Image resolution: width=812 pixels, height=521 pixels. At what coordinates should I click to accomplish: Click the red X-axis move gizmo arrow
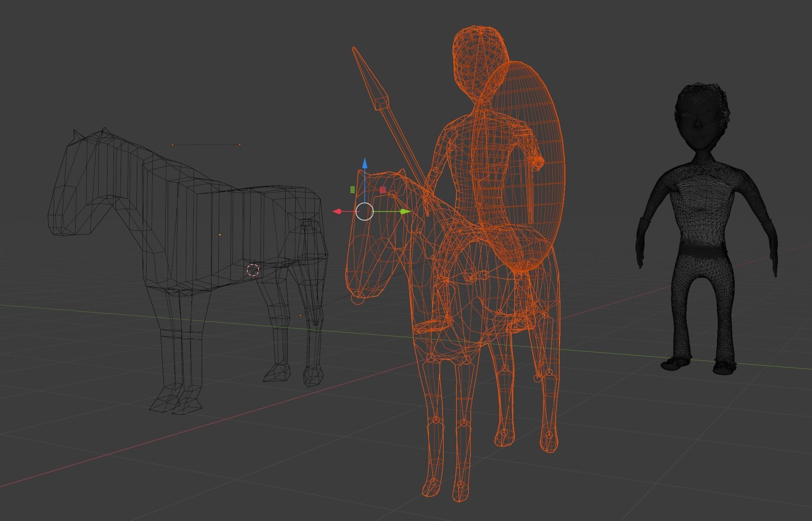[337, 211]
